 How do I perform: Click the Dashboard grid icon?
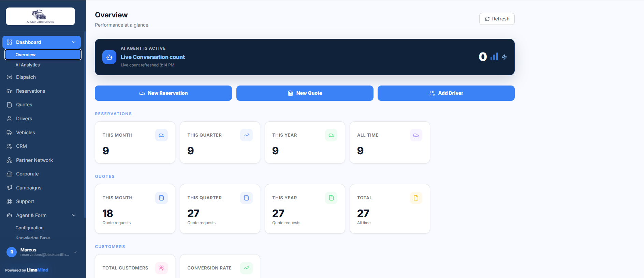point(9,42)
